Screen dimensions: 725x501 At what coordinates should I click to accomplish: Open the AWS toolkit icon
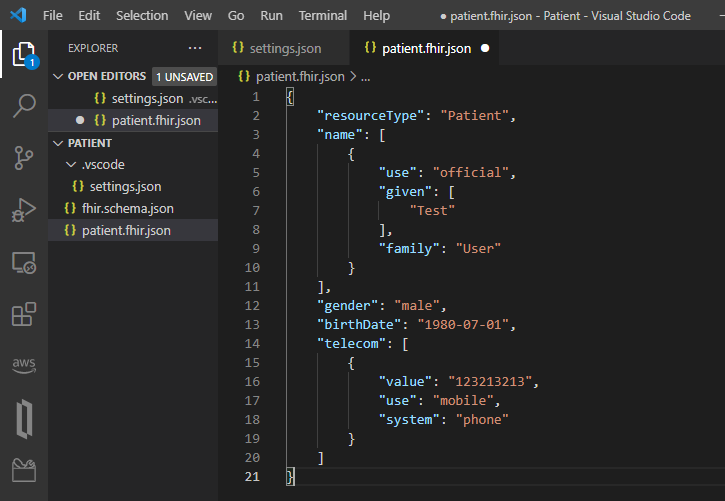click(24, 366)
